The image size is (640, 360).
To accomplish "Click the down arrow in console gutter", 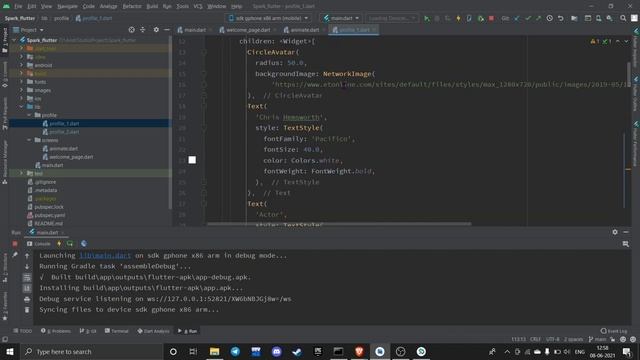I will (27, 267).
